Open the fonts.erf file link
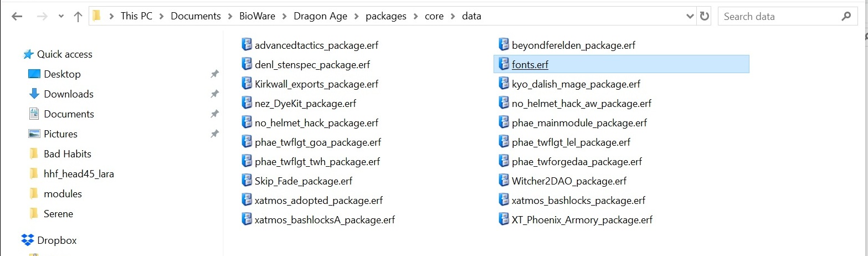 click(x=530, y=64)
